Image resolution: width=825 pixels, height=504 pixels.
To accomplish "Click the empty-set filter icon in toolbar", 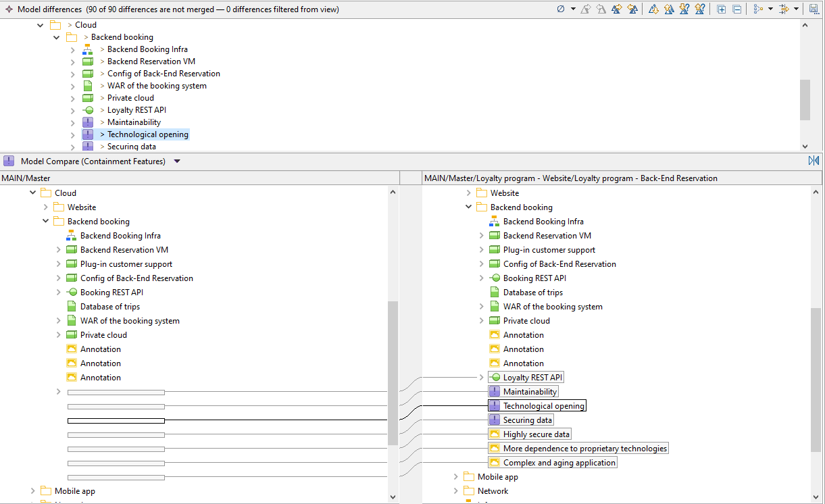I will [x=560, y=9].
